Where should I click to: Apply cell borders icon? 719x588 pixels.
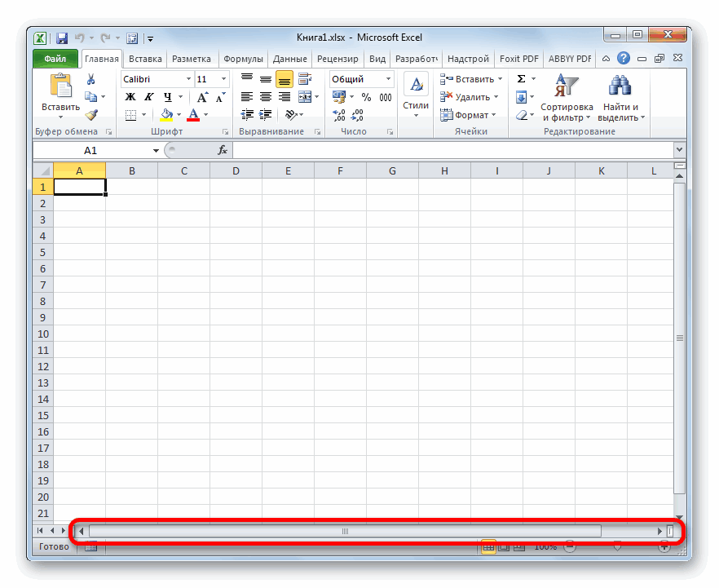(x=131, y=115)
